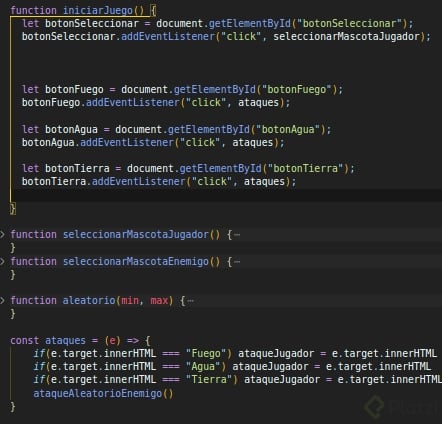
Task: Click the let botonFuego variable name
Action: (x=74, y=89)
